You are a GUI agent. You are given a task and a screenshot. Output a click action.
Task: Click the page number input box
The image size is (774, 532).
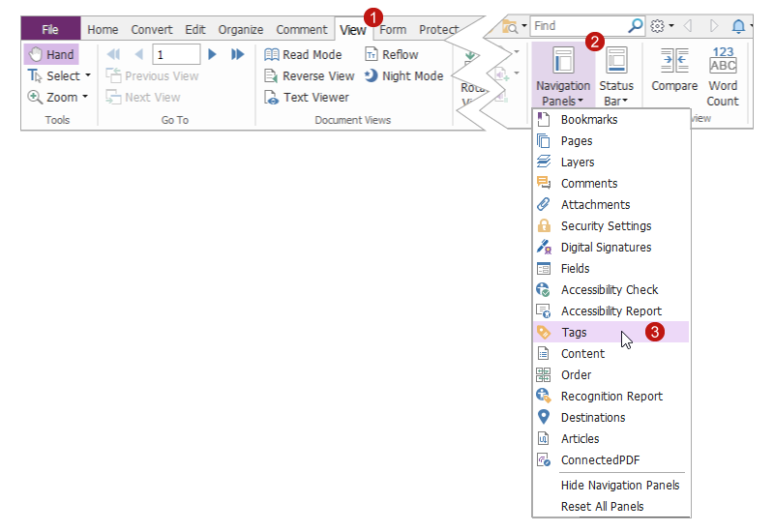(176, 54)
